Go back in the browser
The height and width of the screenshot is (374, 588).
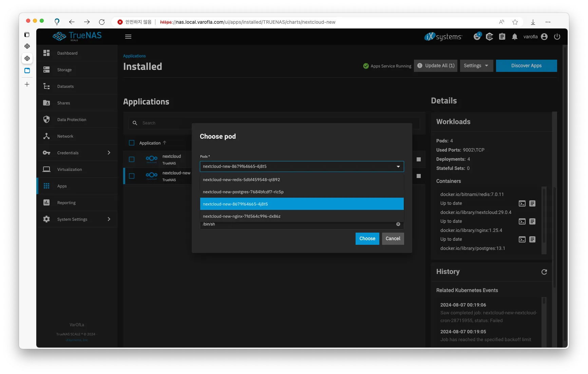[x=72, y=22]
